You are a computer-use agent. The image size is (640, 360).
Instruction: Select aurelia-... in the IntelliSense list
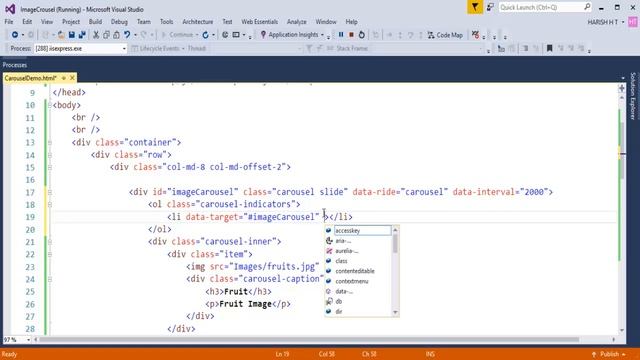(x=347, y=251)
